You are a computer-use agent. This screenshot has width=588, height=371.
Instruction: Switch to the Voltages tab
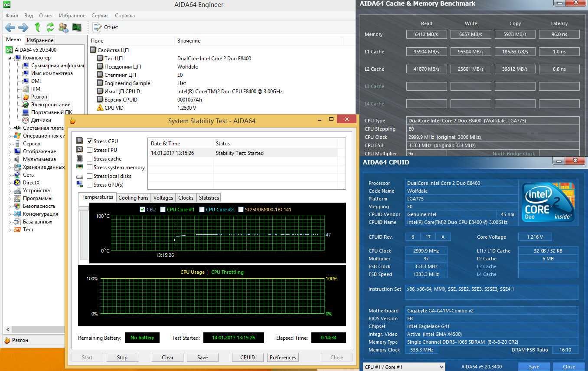click(163, 198)
